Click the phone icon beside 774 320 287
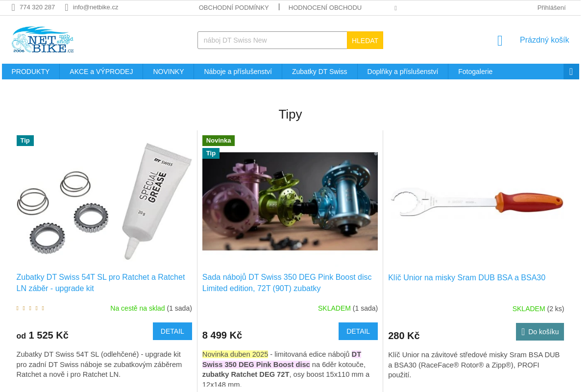 tap(13, 7)
